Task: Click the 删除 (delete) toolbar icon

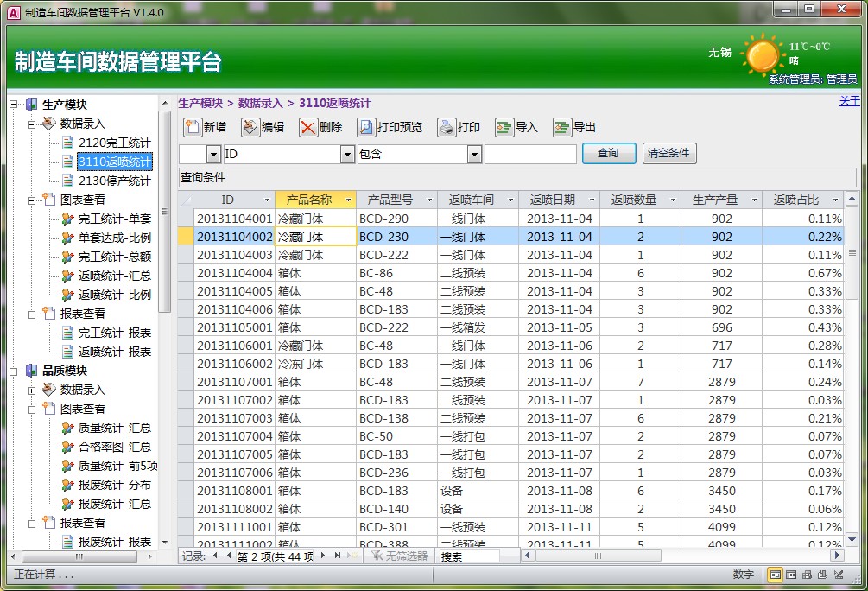Action: tap(307, 127)
